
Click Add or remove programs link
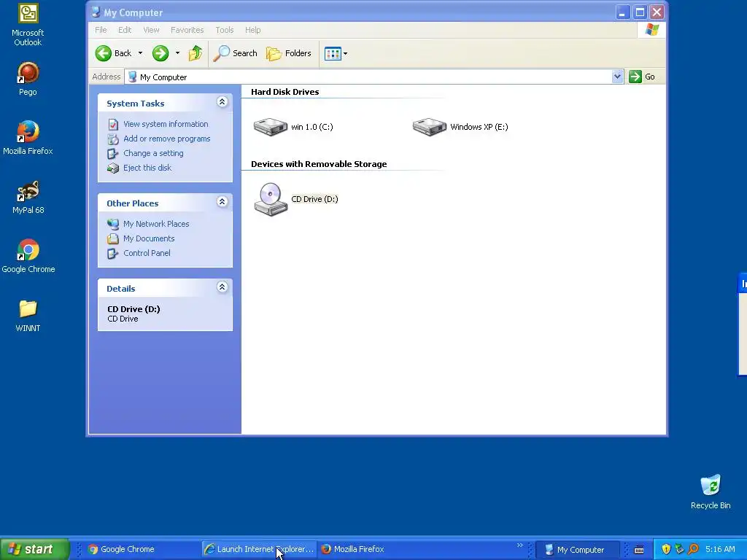[x=167, y=139]
